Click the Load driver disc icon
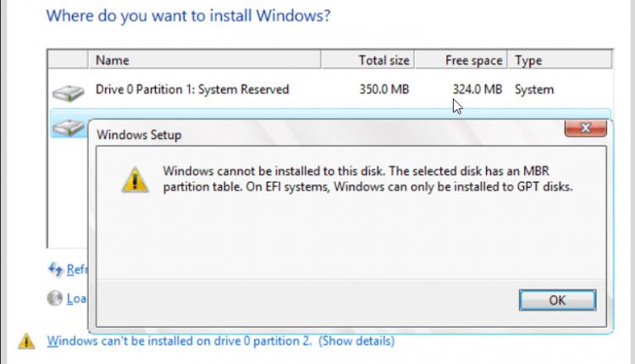This screenshot has height=364, width=635. (x=55, y=299)
